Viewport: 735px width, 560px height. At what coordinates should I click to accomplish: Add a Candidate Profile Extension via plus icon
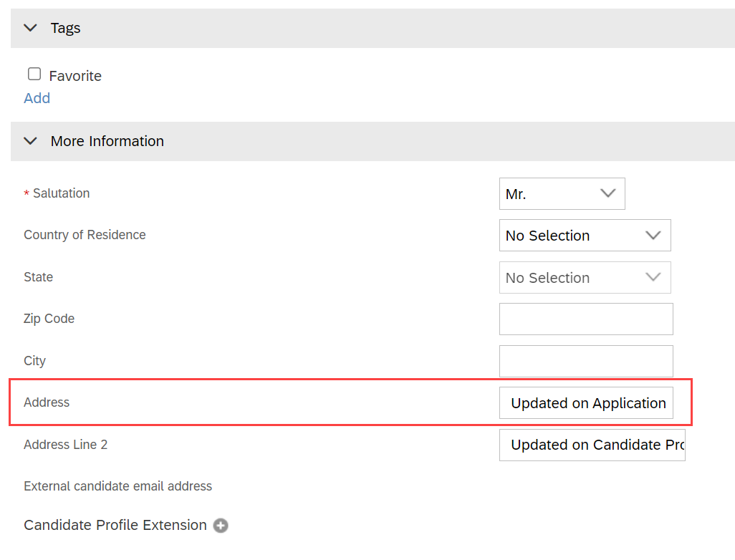pyautogui.click(x=221, y=526)
